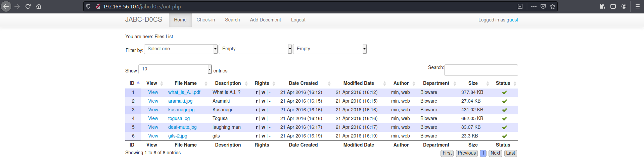644x165 pixels.
Task: Sort table by Size column
Action: tap(473, 83)
